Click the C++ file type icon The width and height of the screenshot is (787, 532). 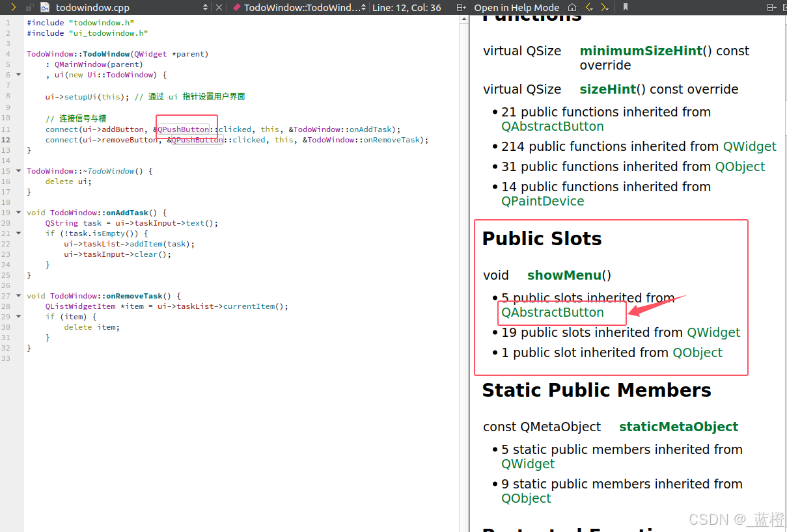(x=45, y=7)
